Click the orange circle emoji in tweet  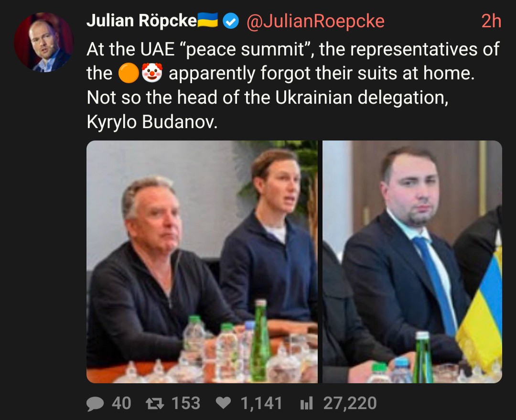(129, 73)
